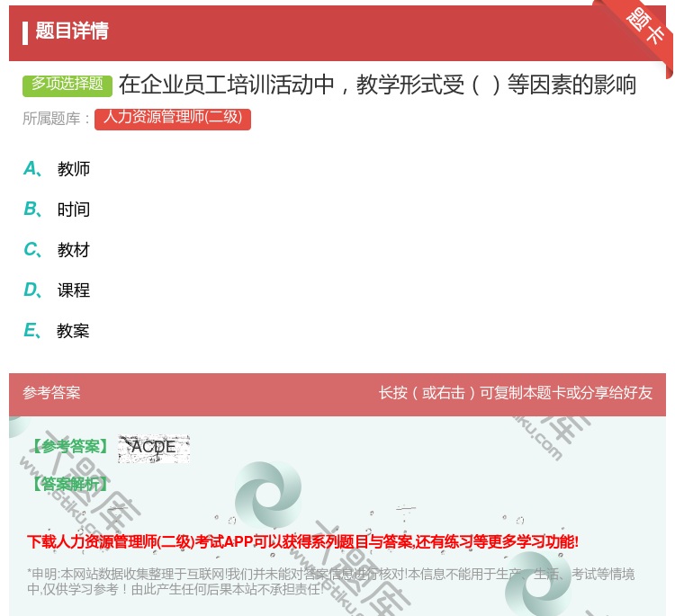Click the 【答案解析】 green label
The width and height of the screenshot is (675, 616).
[70, 484]
